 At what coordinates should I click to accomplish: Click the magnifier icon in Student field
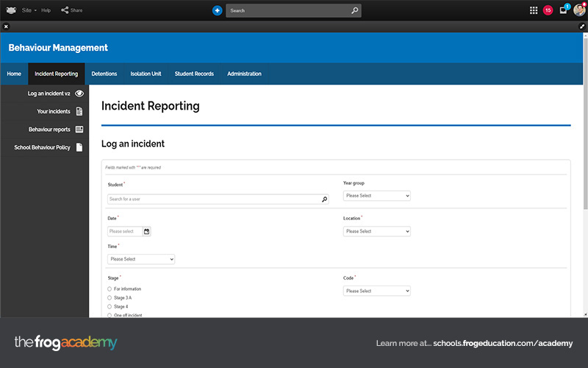[x=324, y=199]
